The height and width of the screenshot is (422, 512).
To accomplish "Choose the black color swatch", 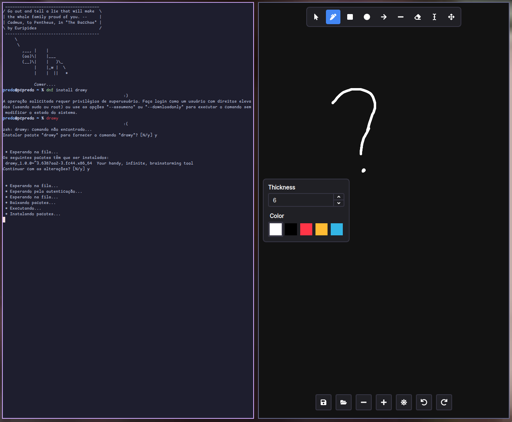I will 291,229.
